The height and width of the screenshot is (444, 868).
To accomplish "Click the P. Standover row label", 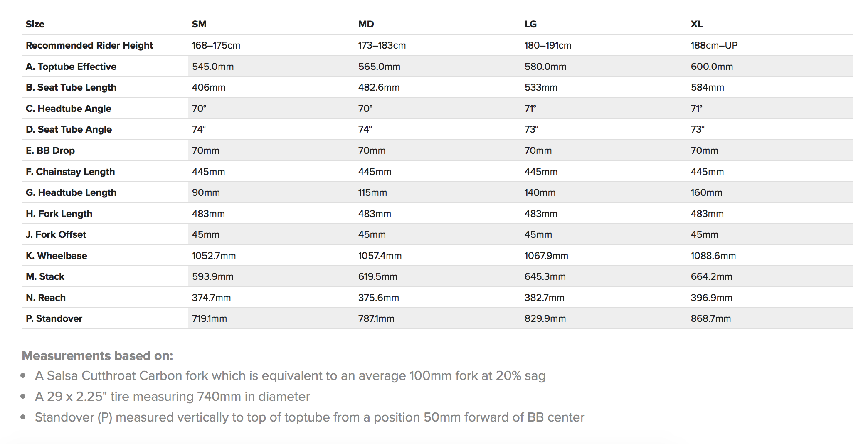I will pos(54,318).
